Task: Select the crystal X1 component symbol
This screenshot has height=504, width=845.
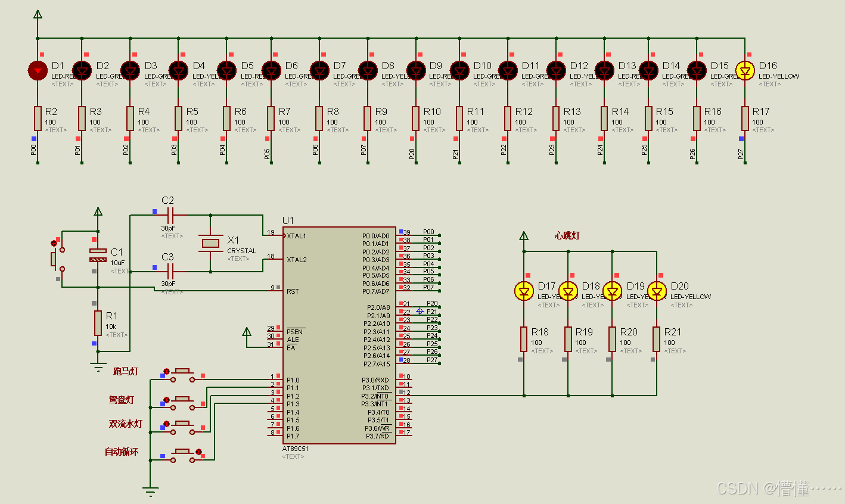Action: point(210,243)
